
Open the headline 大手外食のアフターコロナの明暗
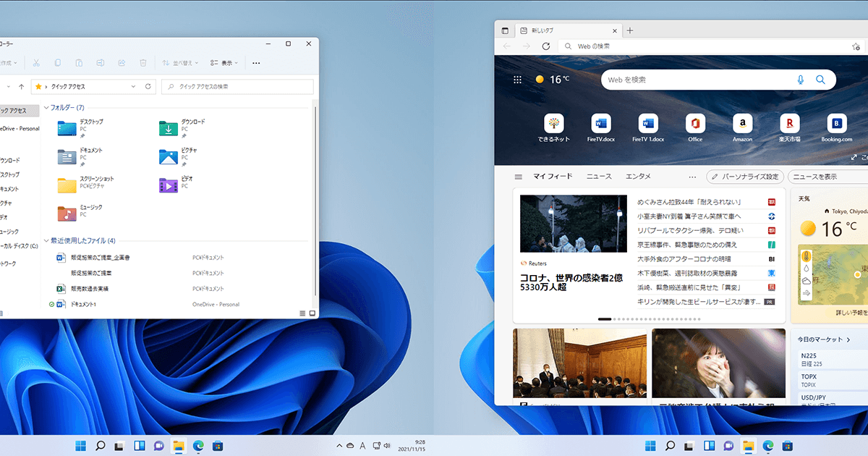click(684, 258)
